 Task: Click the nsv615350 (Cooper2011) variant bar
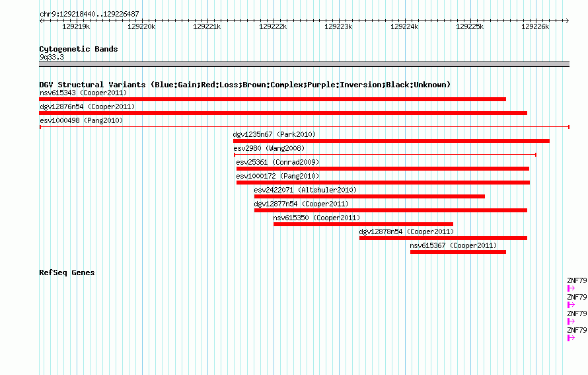(363, 224)
